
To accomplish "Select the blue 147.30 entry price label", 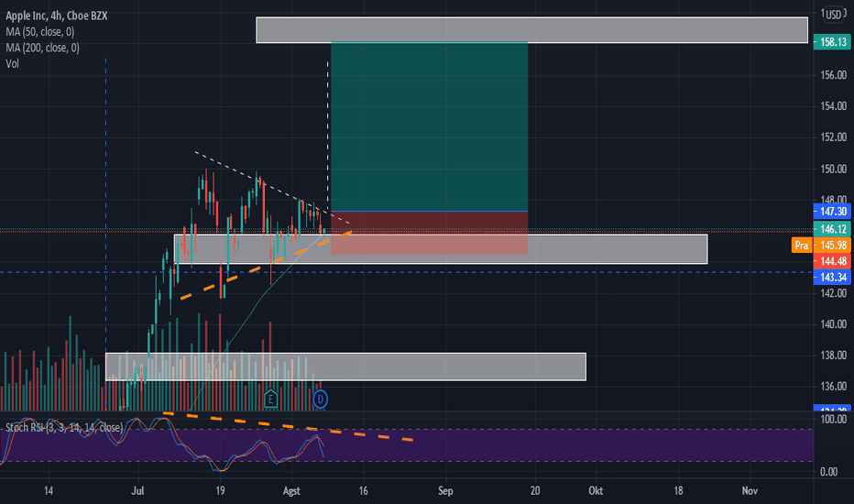I will tap(832, 212).
